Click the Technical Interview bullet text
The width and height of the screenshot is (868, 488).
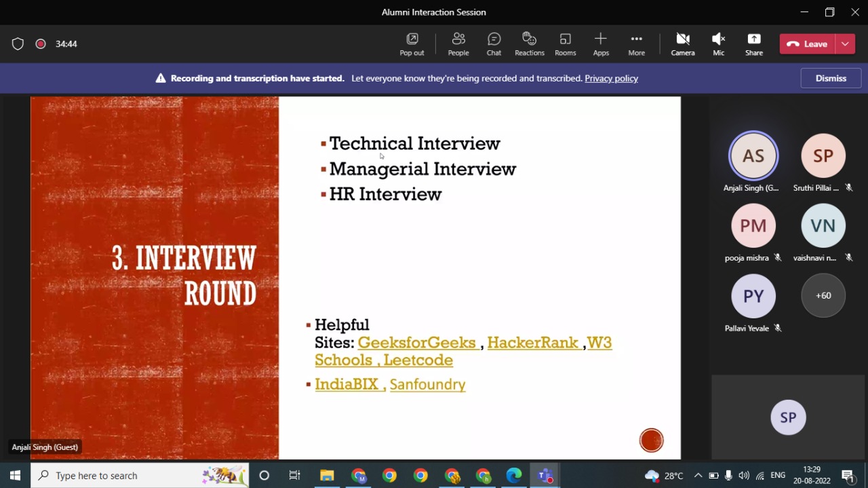pos(414,143)
